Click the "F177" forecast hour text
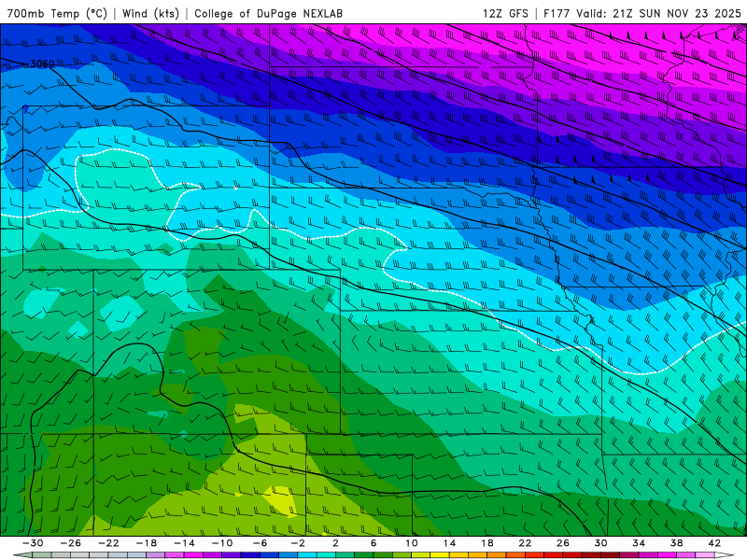The height and width of the screenshot is (560, 747). [557, 14]
